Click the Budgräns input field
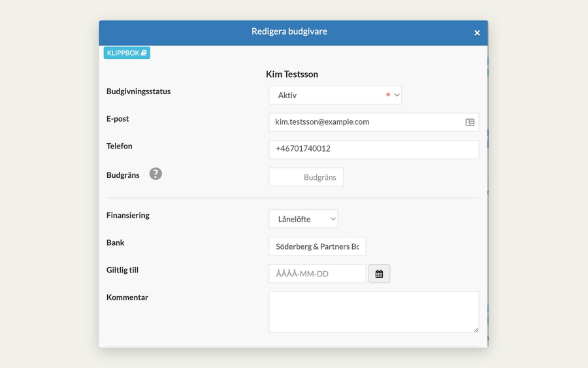Viewport: 588px width, 368px height. pos(306,177)
